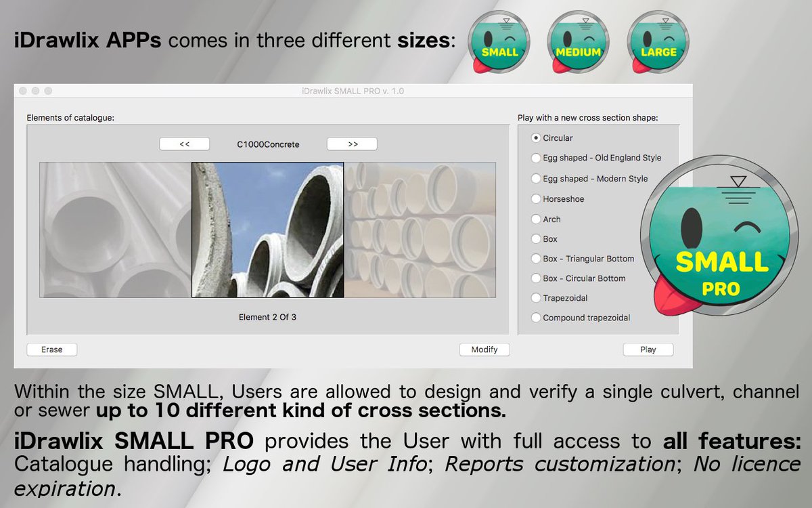Pick the plain Box shape radio button
The image size is (812, 508).
536,239
